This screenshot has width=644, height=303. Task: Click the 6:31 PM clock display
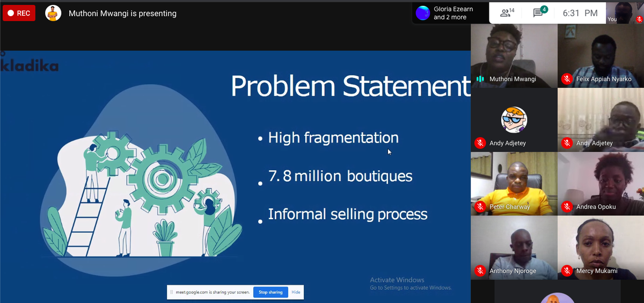580,13
